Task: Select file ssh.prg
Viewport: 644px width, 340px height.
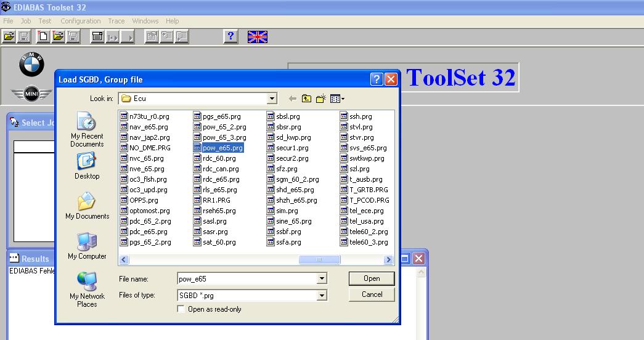Action: tap(356, 116)
